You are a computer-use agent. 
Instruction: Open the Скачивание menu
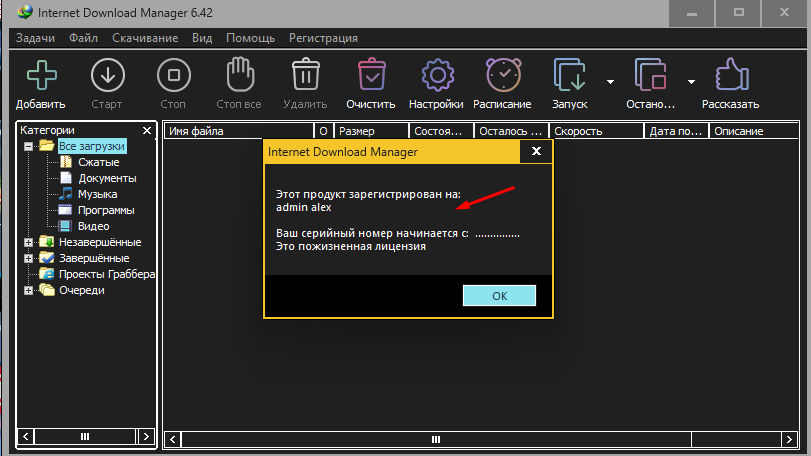pyautogui.click(x=145, y=38)
